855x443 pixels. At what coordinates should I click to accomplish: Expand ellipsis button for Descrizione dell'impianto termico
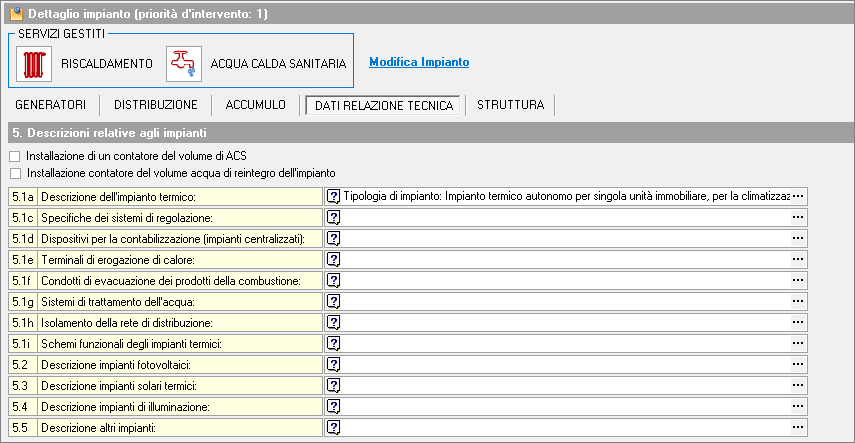coord(798,197)
